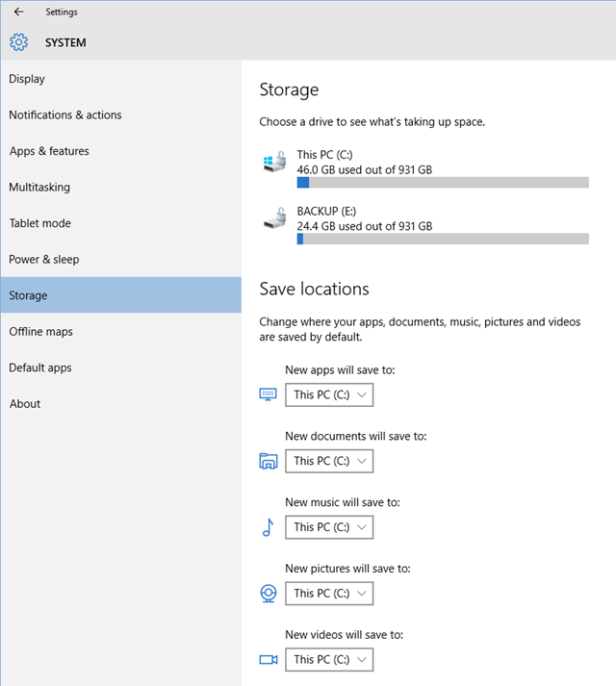Click 'New videos will save to:' label

345,634
